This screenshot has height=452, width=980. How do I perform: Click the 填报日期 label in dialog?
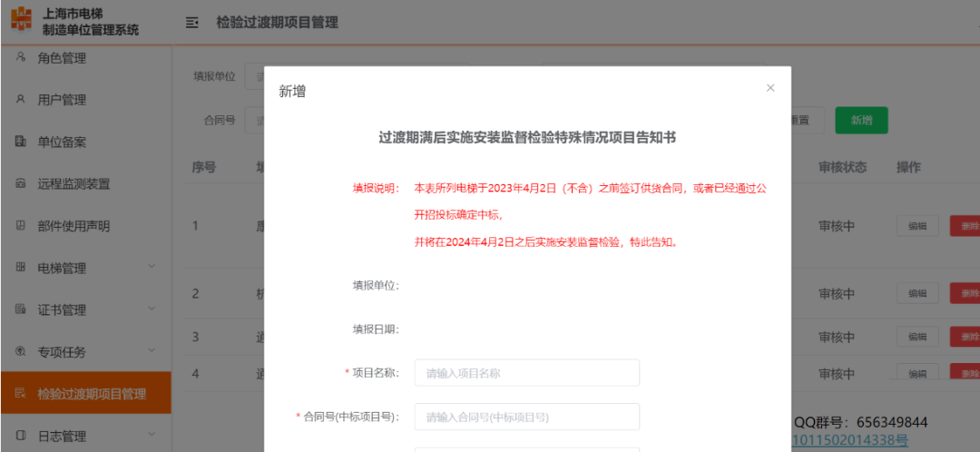click(x=376, y=329)
